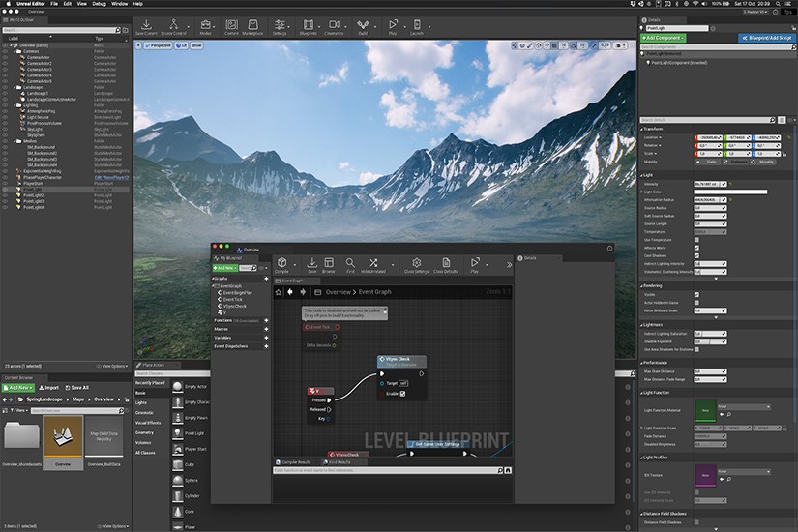Click Import in Content Browser
The height and width of the screenshot is (532, 798).
(x=49, y=388)
